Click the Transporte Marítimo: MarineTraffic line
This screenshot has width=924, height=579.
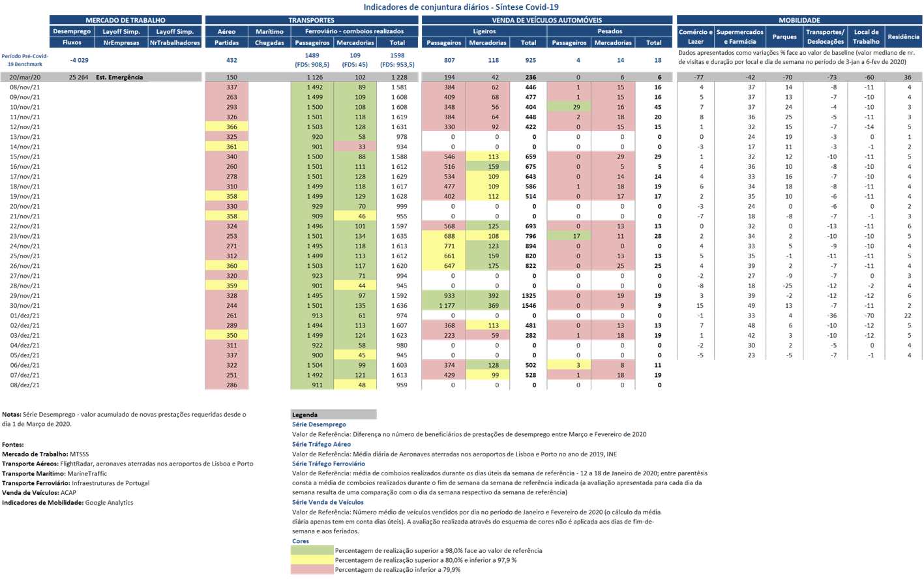pos(54,473)
